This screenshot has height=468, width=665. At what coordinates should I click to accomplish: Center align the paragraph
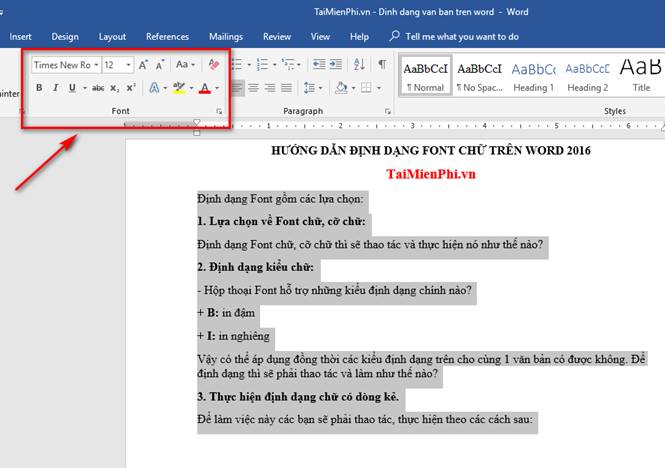click(254, 88)
